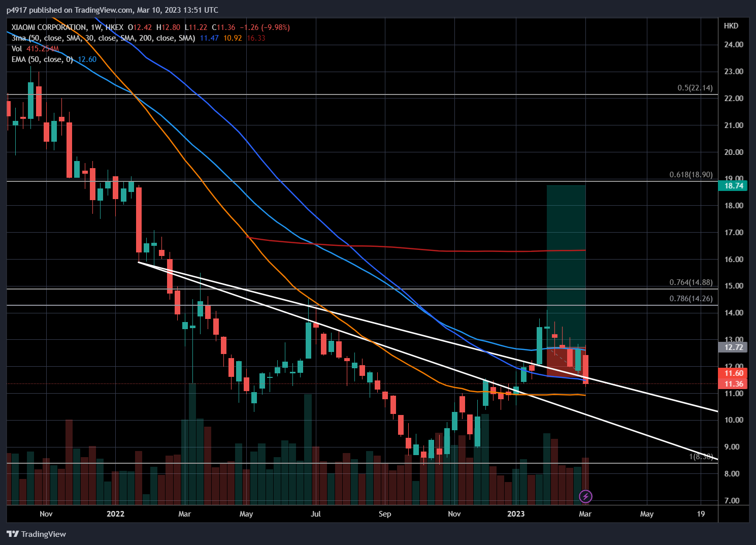Click the 2022 label on time axis
The image size is (756, 545).
[x=115, y=514]
